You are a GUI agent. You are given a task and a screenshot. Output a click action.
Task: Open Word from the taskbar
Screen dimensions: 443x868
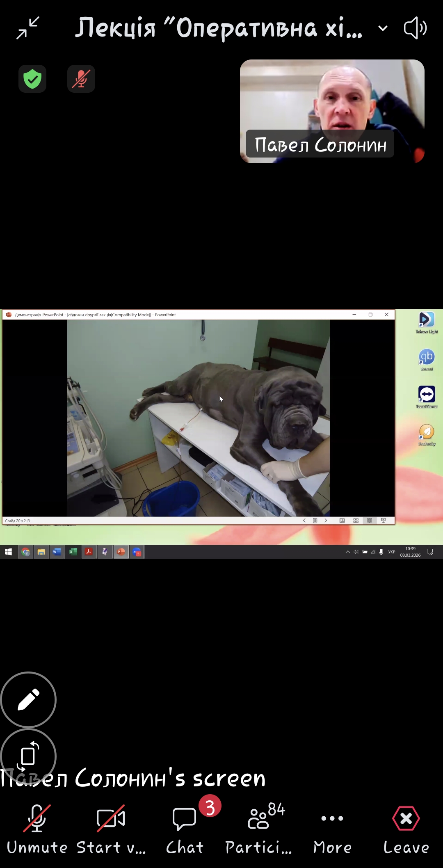[x=57, y=552]
